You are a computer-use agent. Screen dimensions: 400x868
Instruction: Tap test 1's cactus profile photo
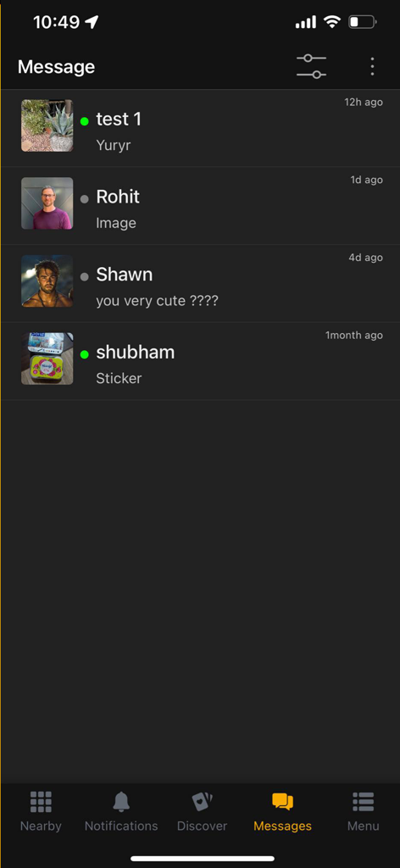point(47,125)
